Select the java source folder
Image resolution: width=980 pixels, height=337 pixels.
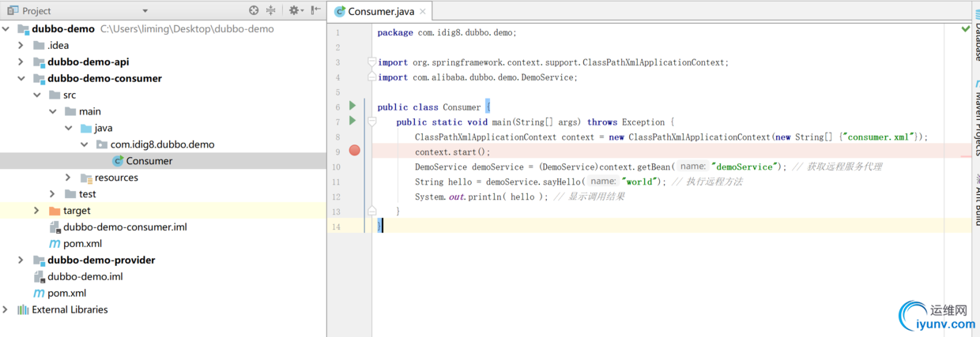click(104, 128)
